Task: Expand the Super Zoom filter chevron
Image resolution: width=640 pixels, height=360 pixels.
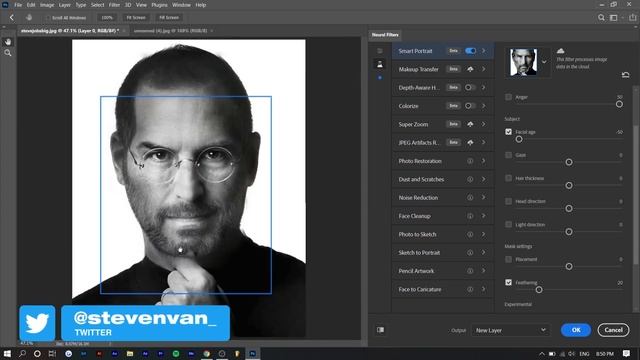Action: click(x=484, y=124)
